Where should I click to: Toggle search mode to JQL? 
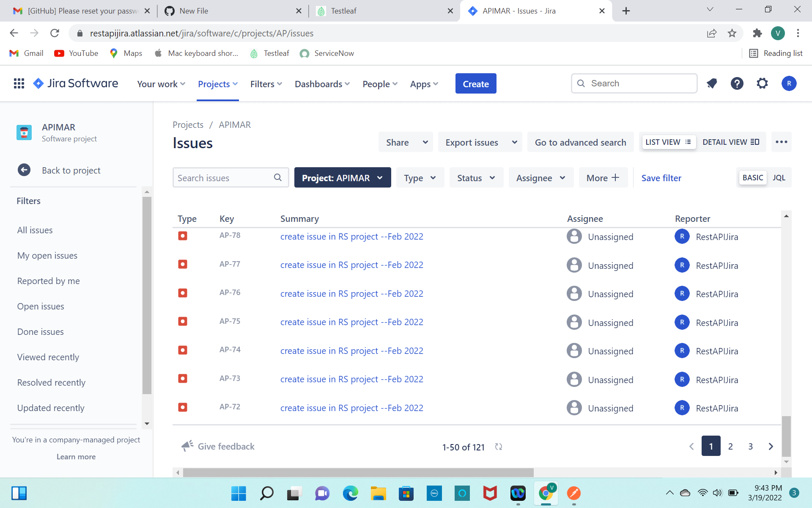[779, 178]
